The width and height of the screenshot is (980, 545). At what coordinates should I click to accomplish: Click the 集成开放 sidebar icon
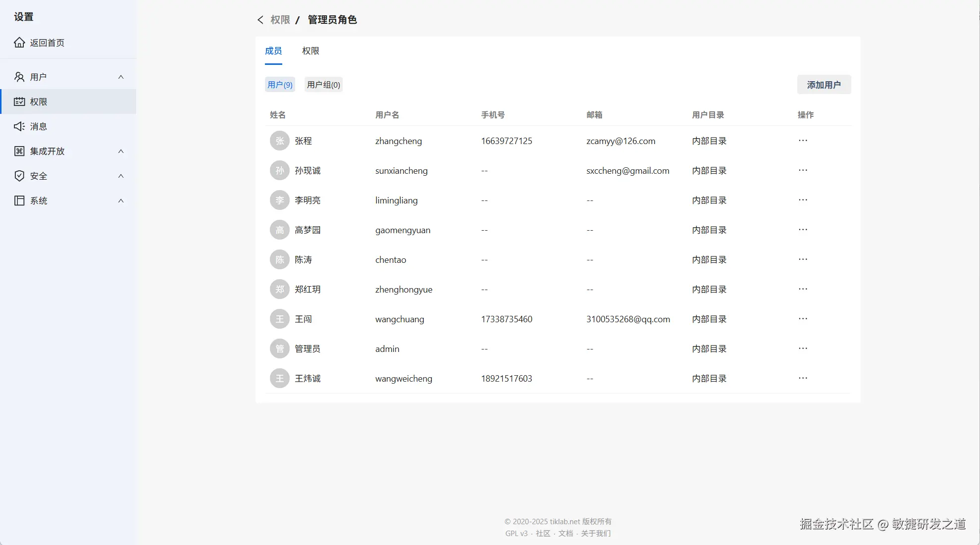(19, 151)
